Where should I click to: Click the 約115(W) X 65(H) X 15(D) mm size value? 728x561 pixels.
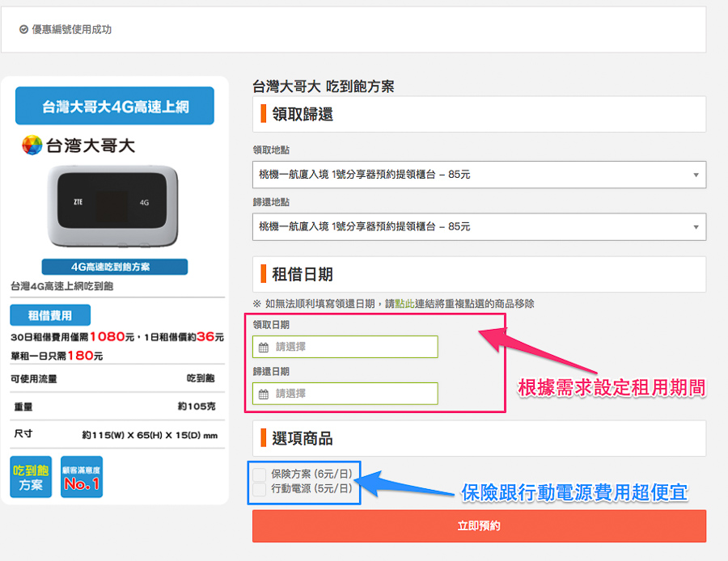pyautogui.click(x=150, y=435)
